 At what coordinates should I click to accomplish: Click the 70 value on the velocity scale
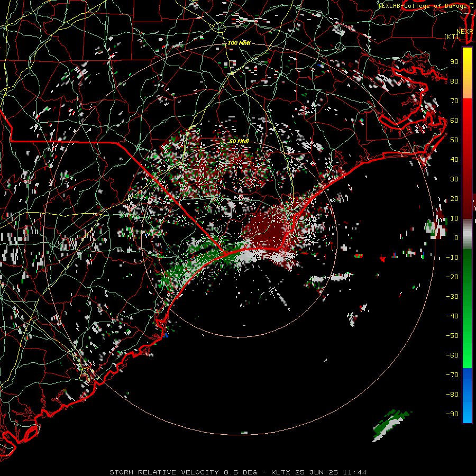coord(454,101)
